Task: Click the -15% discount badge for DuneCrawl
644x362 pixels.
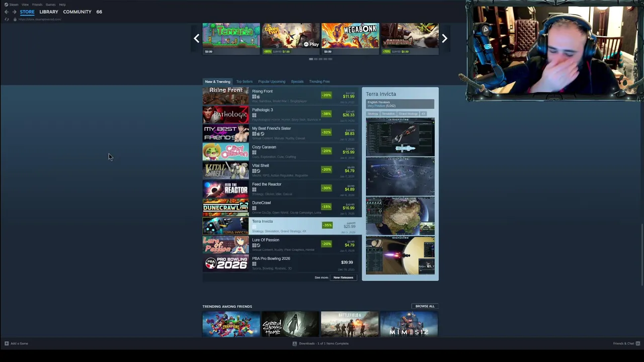Action: coord(327,207)
